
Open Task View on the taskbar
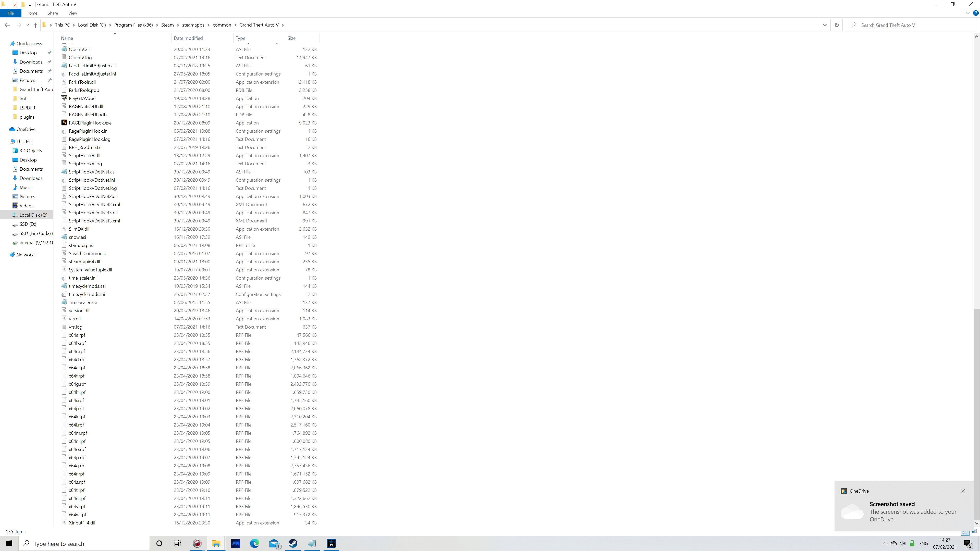click(x=177, y=543)
